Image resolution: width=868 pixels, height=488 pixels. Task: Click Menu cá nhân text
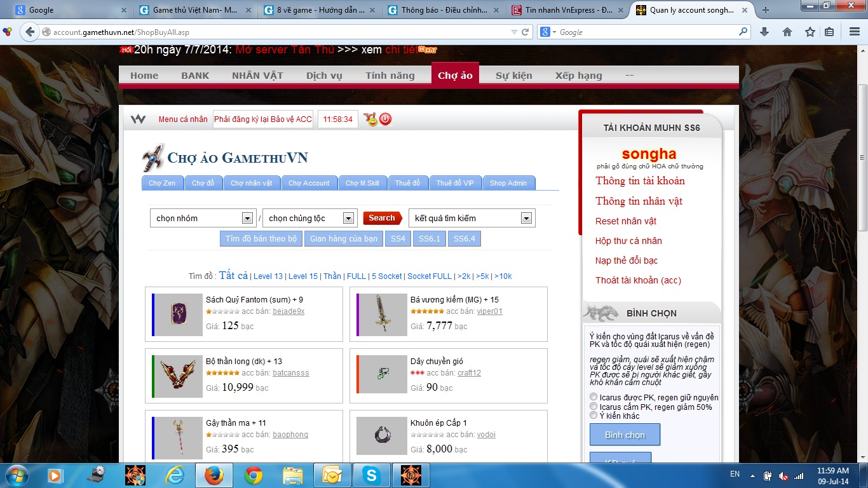[x=183, y=119]
